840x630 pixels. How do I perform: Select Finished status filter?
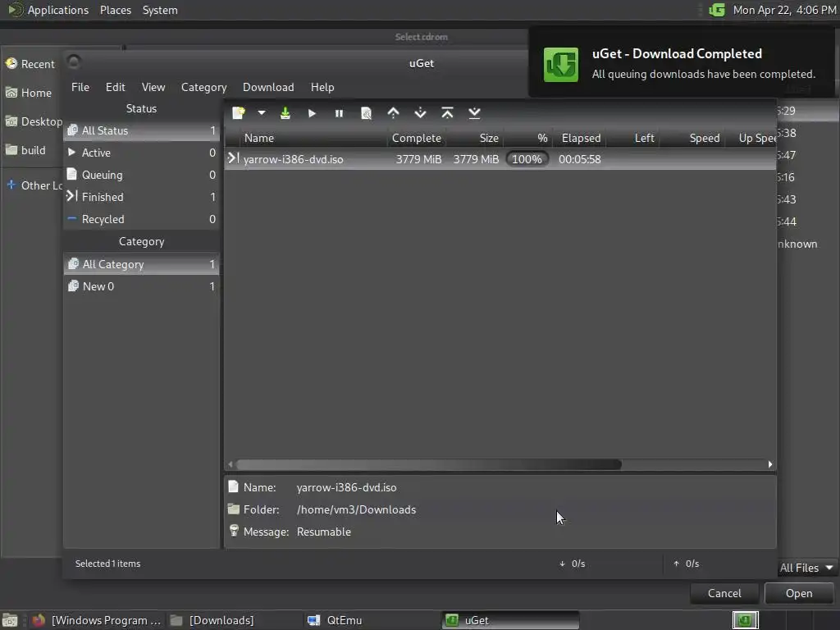pyautogui.click(x=141, y=197)
